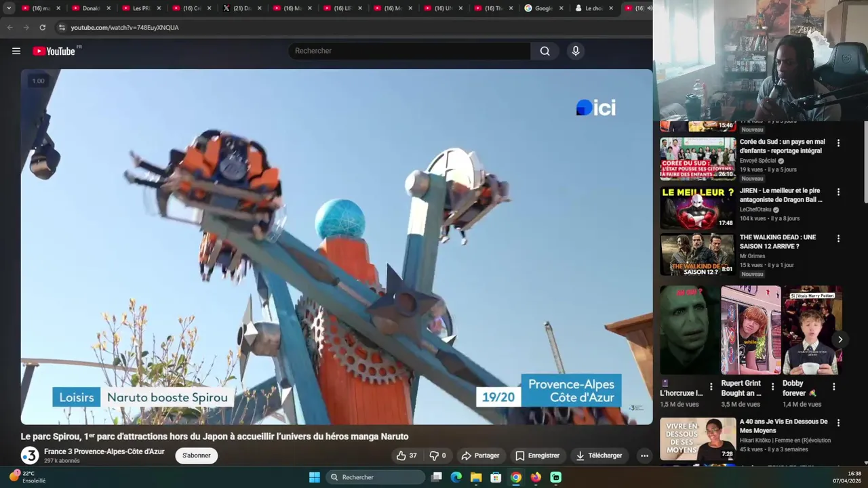The image size is (868, 488).
Task: Expand the browser tab search dropdown
Action: point(9,8)
